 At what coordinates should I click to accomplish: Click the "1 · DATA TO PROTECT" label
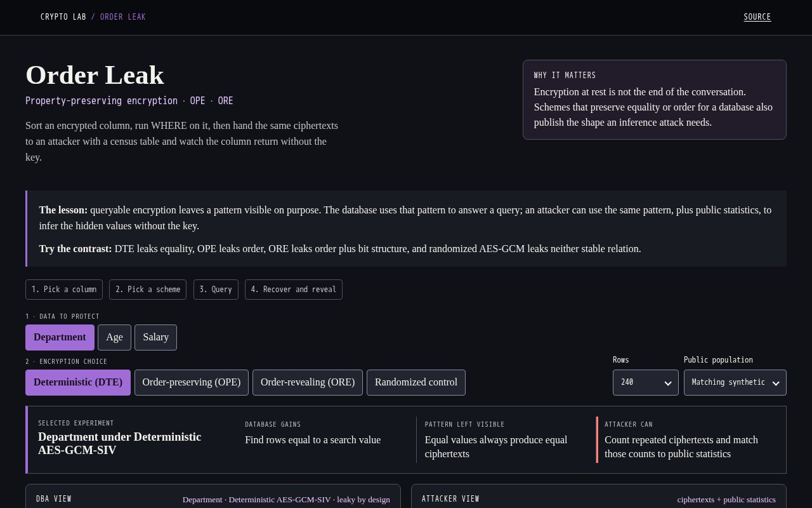click(62, 316)
